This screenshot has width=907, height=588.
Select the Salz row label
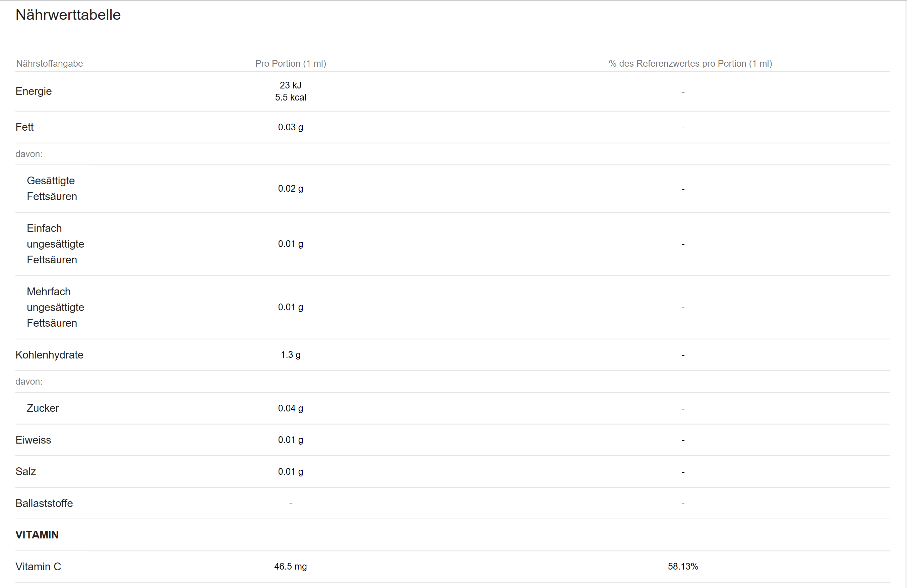[25, 471]
